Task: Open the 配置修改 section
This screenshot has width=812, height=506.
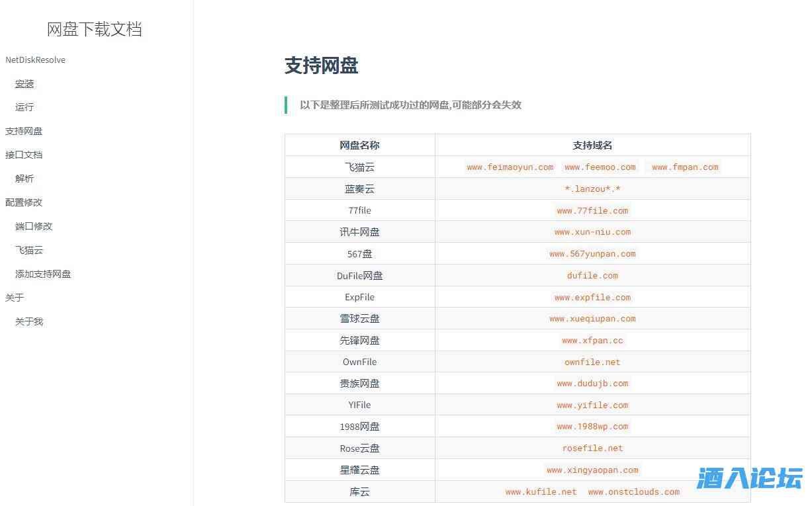Action: pyautogui.click(x=24, y=202)
